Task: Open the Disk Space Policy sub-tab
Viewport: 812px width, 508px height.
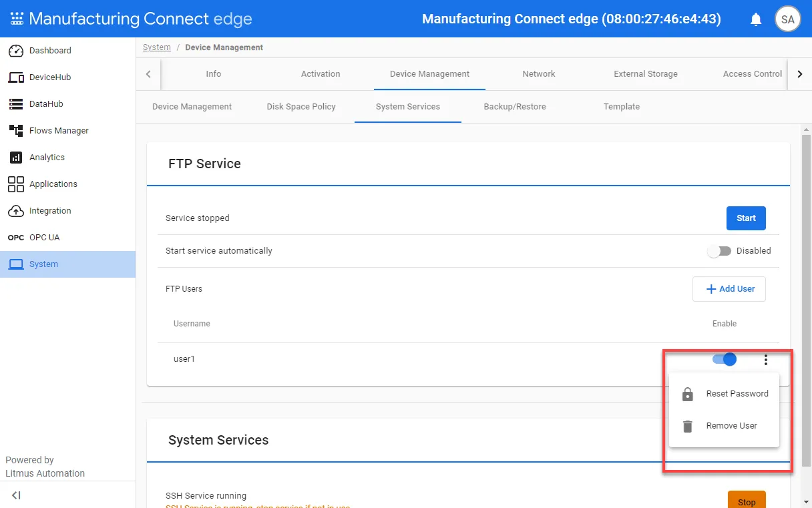Action: 301,107
